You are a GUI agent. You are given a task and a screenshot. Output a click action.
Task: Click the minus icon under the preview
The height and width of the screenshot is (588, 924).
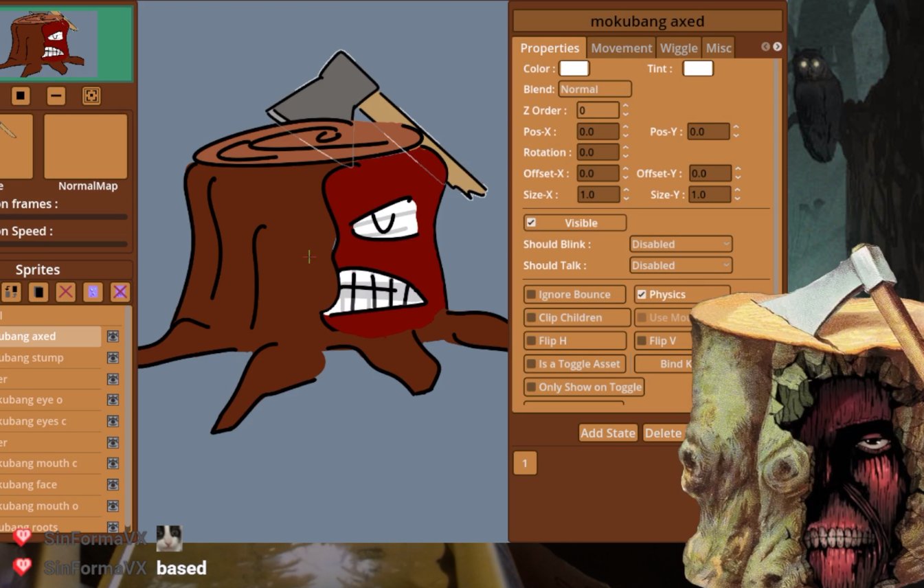coord(56,95)
